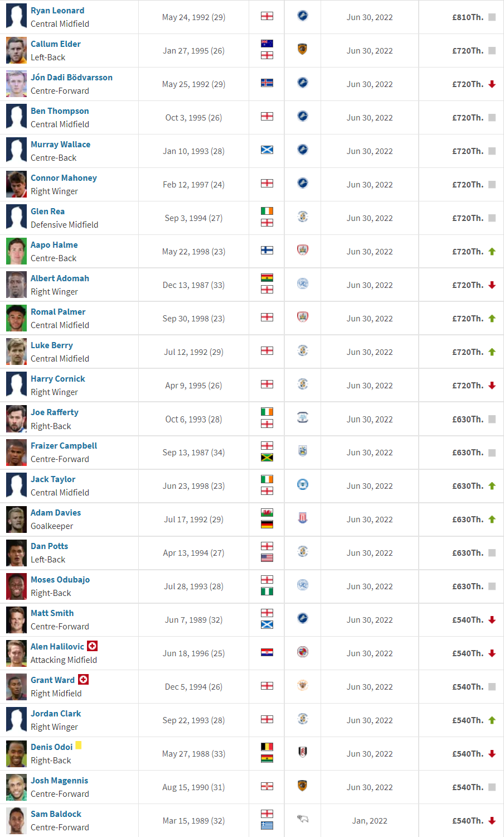The width and height of the screenshot is (504, 837).
Task: Click the club crest in Adam Davies' row
Action: click(x=303, y=518)
